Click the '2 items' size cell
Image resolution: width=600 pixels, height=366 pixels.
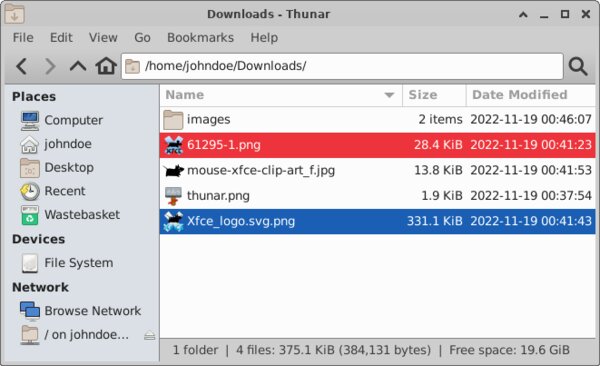click(x=440, y=119)
